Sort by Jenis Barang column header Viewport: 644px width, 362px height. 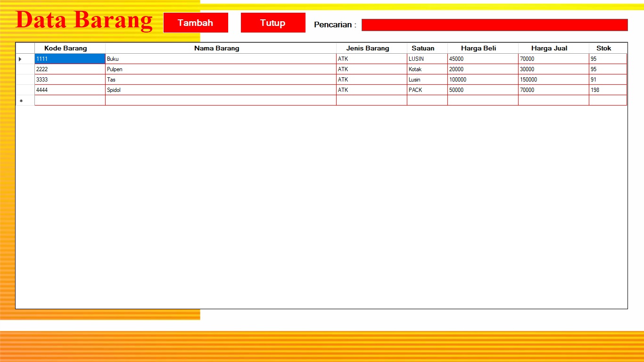pyautogui.click(x=372, y=48)
